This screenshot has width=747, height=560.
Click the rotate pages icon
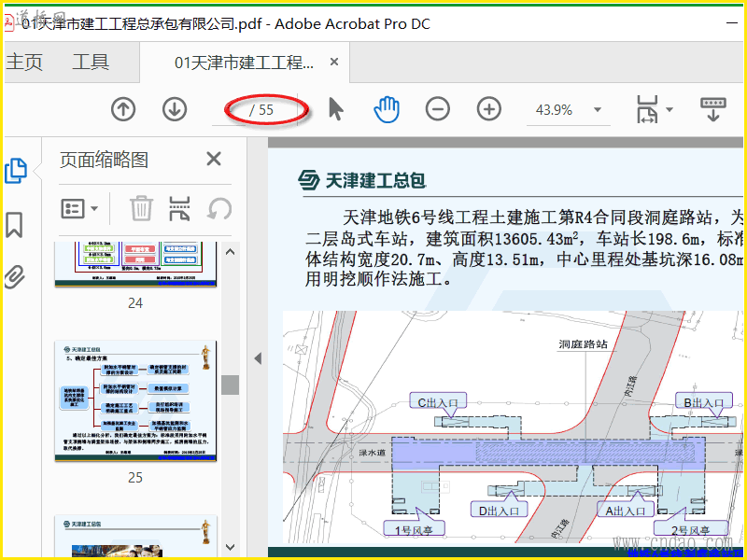tap(219, 208)
